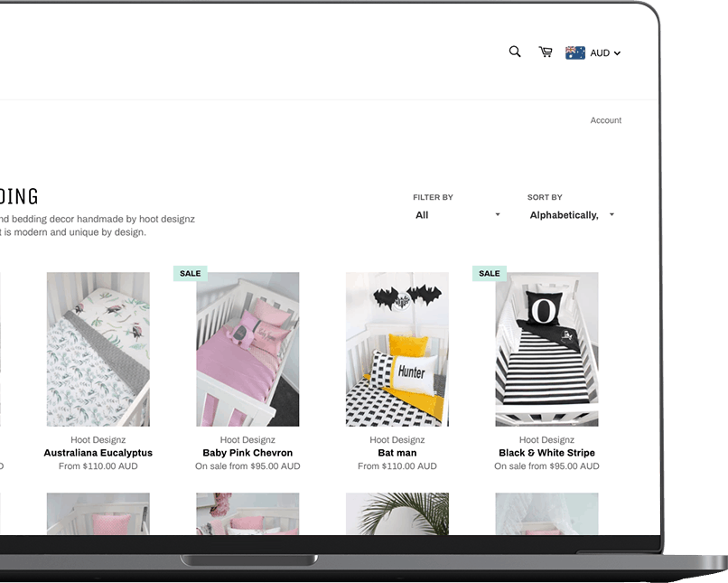Click SALE badge on Baby Pink Chevron
Image resolution: width=728 pixels, height=583 pixels.
[191, 274]
